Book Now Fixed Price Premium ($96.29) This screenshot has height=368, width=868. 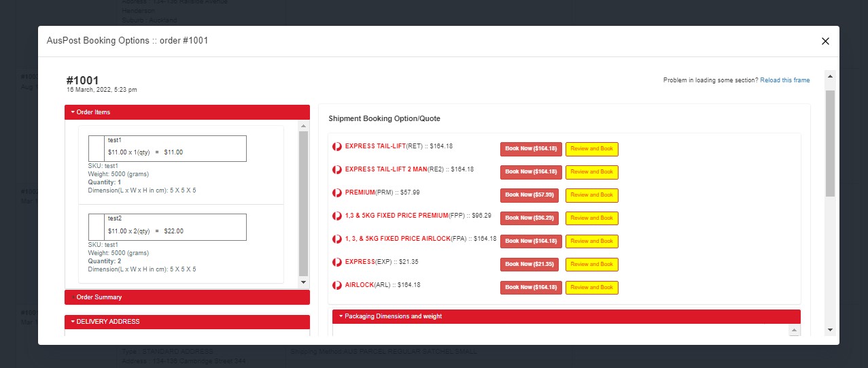pos(530,218)
